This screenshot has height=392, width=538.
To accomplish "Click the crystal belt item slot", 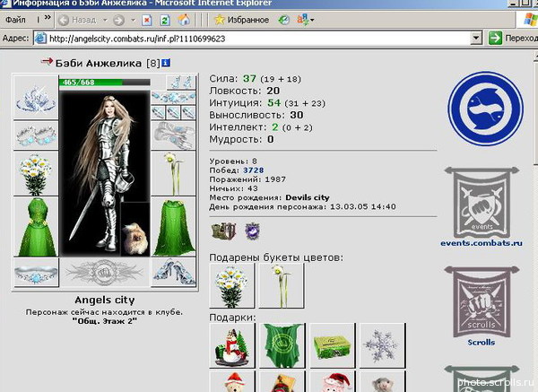I will [36, 273].
